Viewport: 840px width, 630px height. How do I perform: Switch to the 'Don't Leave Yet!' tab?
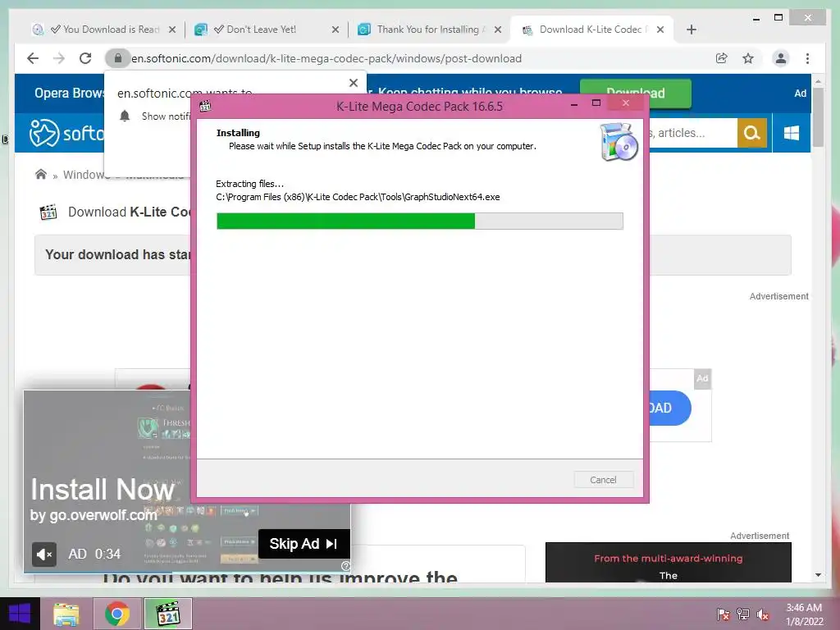tap(265, 30)
